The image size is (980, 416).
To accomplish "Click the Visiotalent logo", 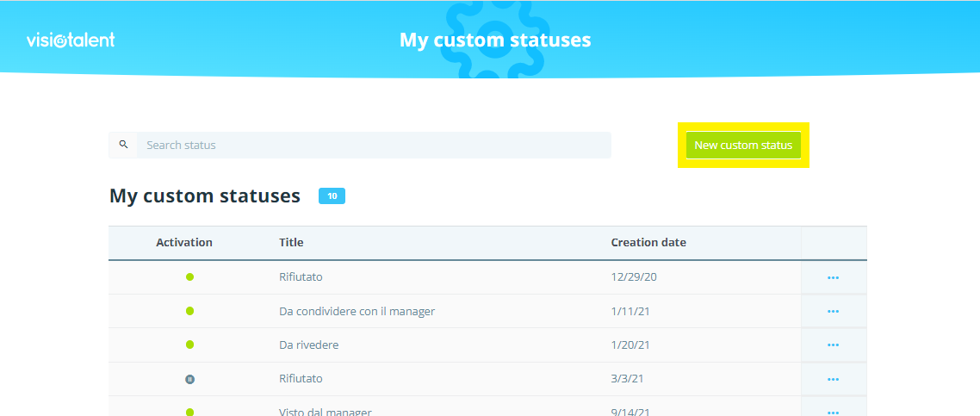I will [71, 40].
